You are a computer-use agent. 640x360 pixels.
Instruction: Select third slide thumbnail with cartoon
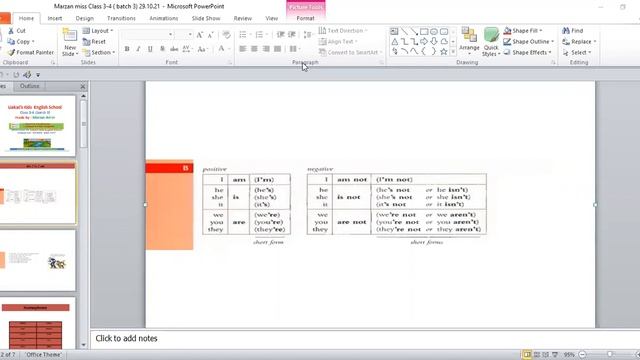(x=38, y=260)
